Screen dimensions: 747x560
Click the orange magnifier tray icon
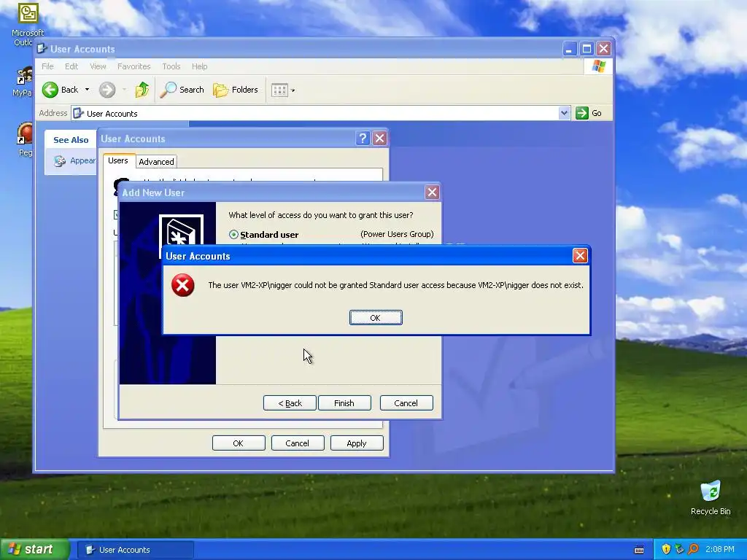click(x=693, y=549)
